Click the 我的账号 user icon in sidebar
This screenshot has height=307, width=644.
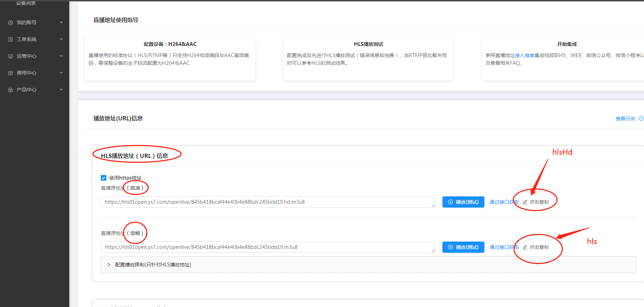coord(10,22)
